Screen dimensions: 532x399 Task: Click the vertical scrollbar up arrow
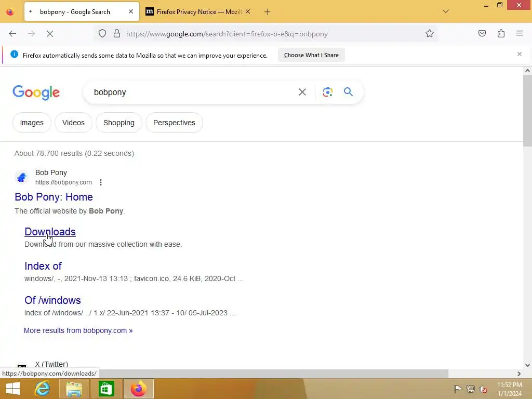(x=527, y=71)
